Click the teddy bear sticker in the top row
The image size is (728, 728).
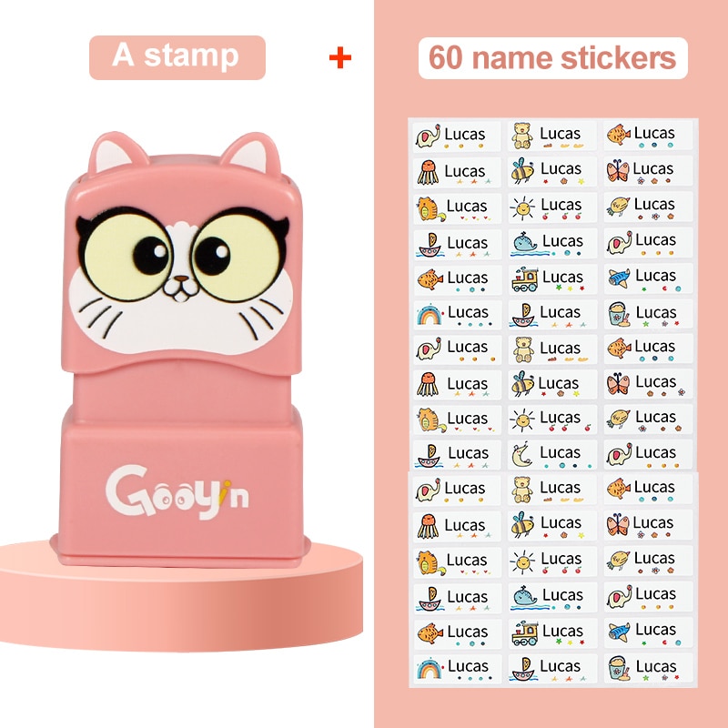click(x=552, y=136)
